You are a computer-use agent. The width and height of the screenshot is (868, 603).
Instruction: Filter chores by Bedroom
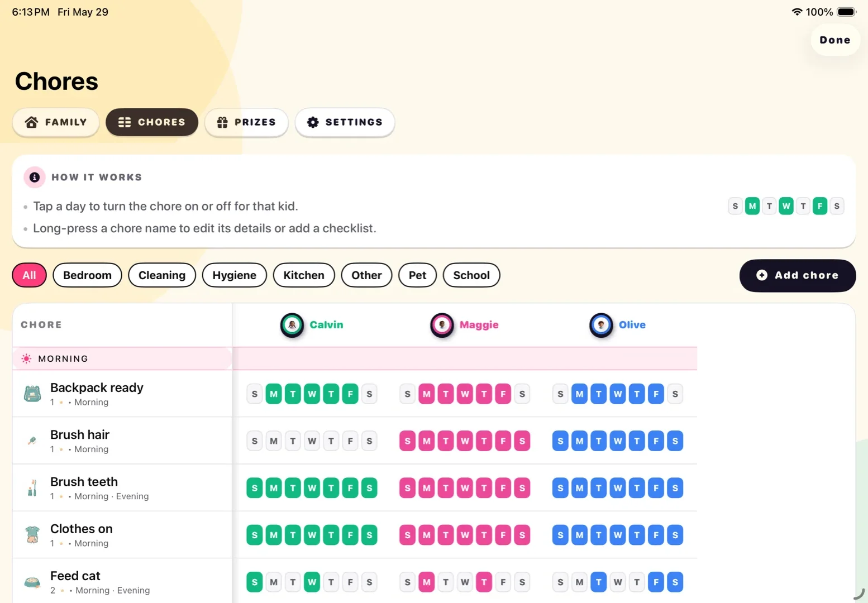(x=87, y=275)
